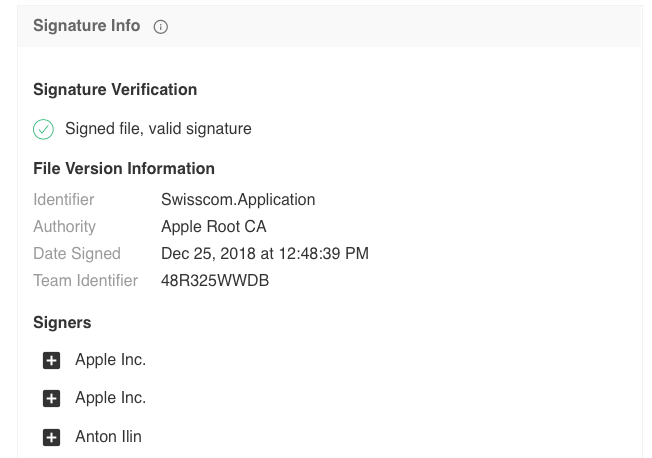
Task: Expand the second Apple Inc. signer
Action: pos(52,398)
